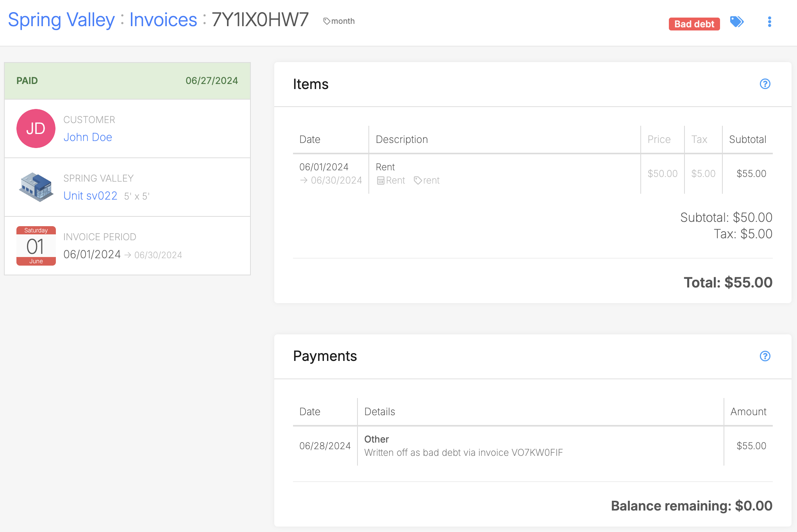Click the Price column header

(659, 139)
